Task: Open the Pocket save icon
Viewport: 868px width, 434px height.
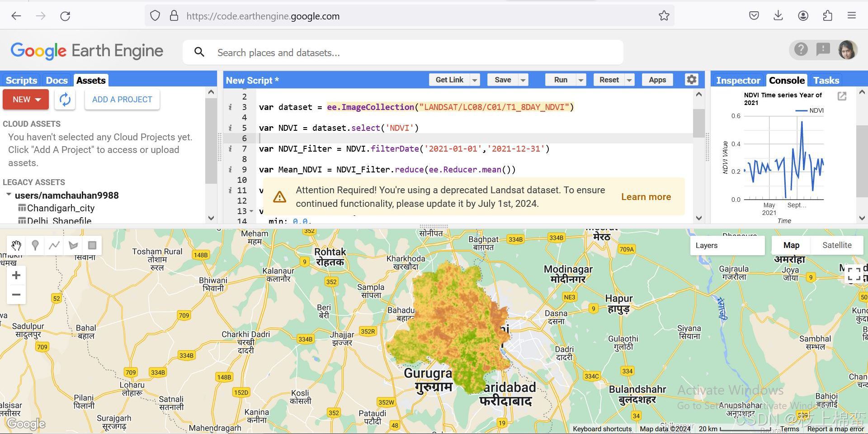Action: coord(754,16)
